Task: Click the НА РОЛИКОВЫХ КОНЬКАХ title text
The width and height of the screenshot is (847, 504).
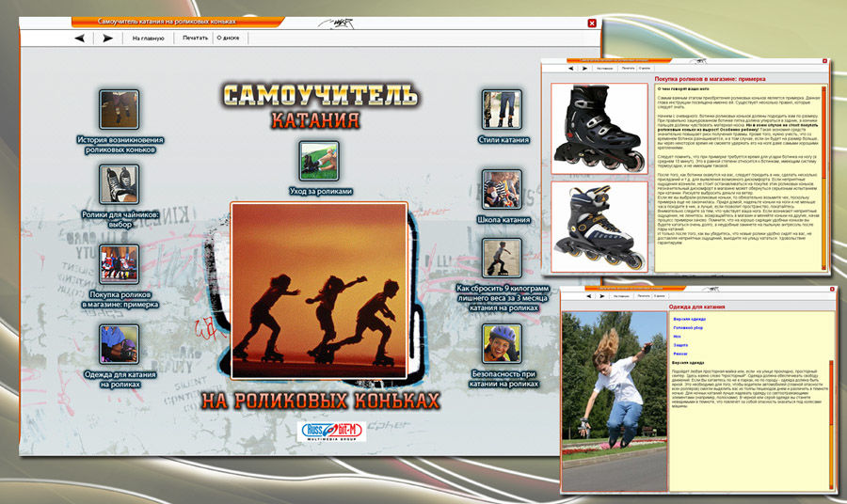Action: tap(321, 401)
